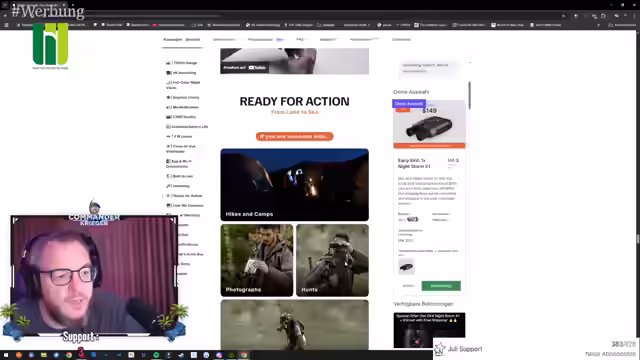The width and height of the screenshot is (640, 360).
Task: Click the green button in the Early Bird reward
Action: tap(441, 286)
